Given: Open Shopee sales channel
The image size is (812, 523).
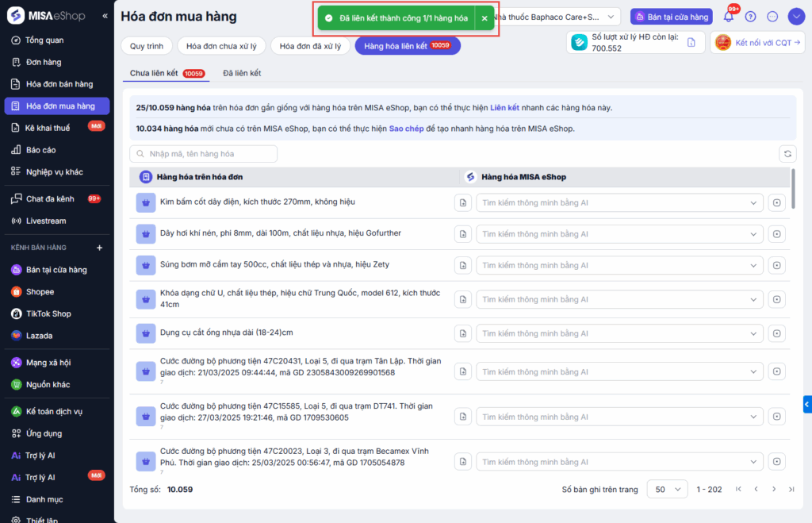Looking at the screenshot, I should 57,292.
